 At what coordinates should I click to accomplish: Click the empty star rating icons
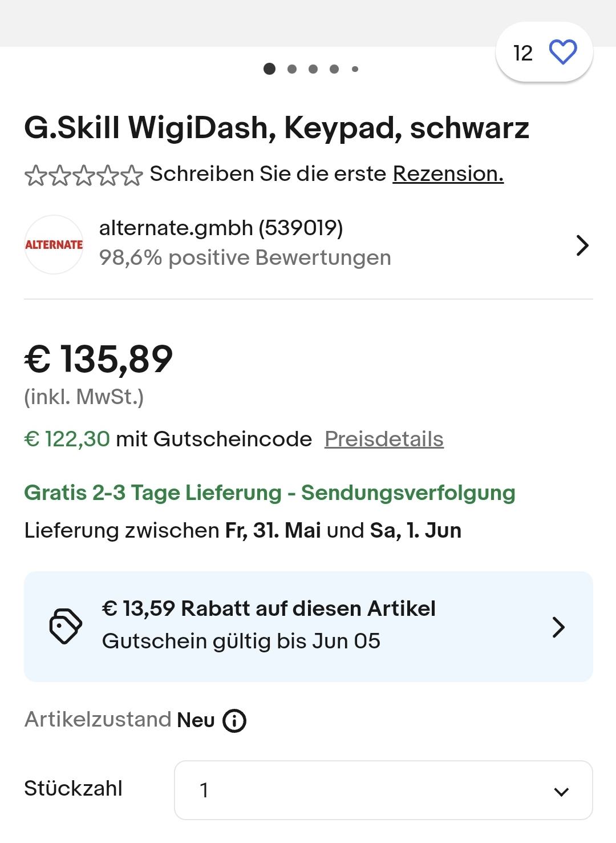click(83, 175)
